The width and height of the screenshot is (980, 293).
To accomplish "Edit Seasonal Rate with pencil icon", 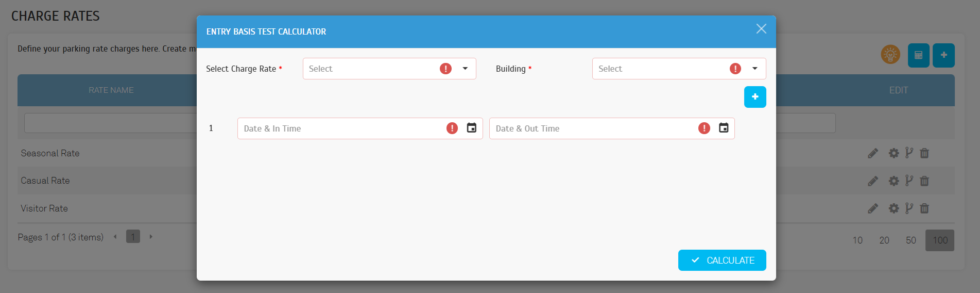I will tap(873, 153).
